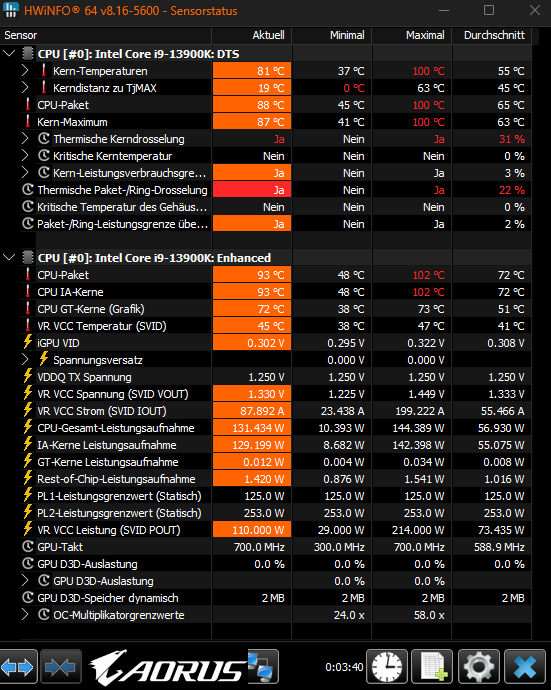Select VR VCC Spannung (SVID VOUT) row
This screenshot has width=551, height=690.
click(276, 394)
